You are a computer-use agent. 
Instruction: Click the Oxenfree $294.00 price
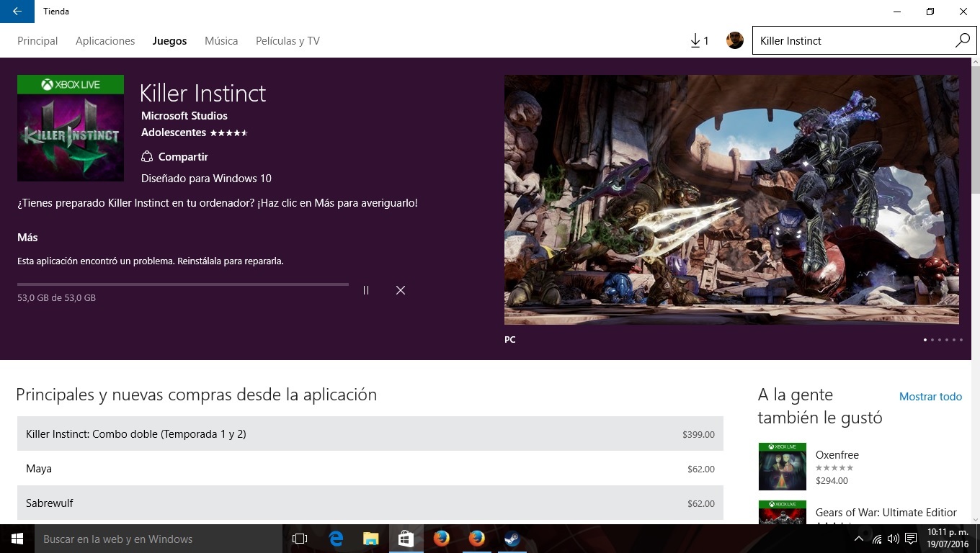coord(832,481)
